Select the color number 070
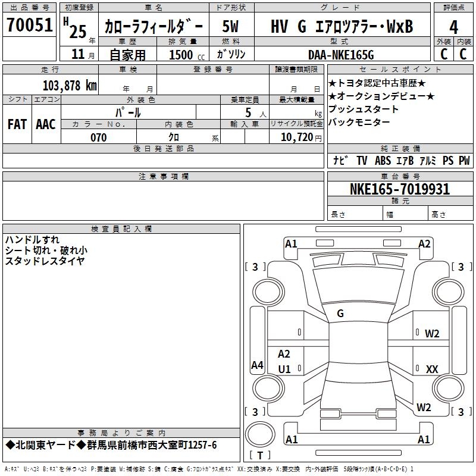 coord(99,137)
